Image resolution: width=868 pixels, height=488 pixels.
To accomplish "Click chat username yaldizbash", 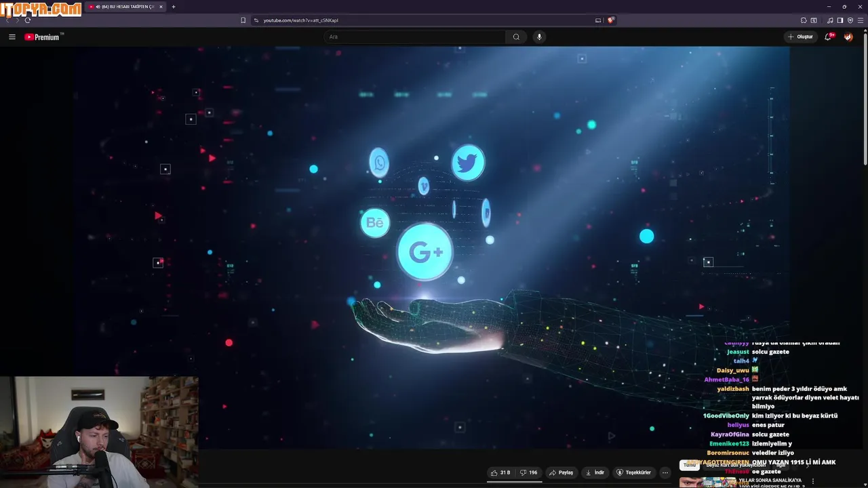I will pos(733,389).
